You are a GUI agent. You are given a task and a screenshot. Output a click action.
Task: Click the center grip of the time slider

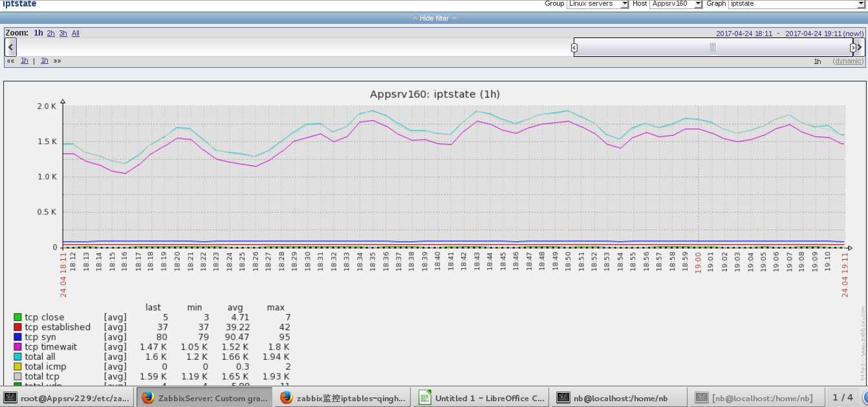[713, 47]
